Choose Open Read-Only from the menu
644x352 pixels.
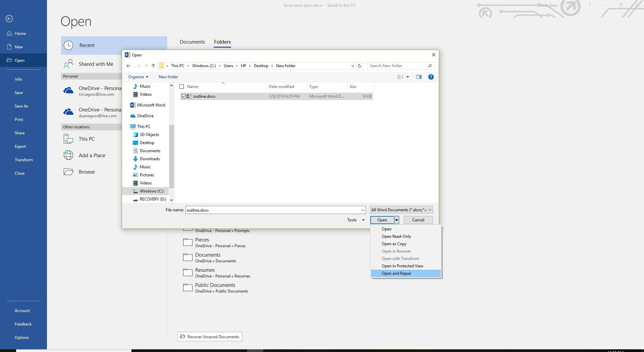406,236
